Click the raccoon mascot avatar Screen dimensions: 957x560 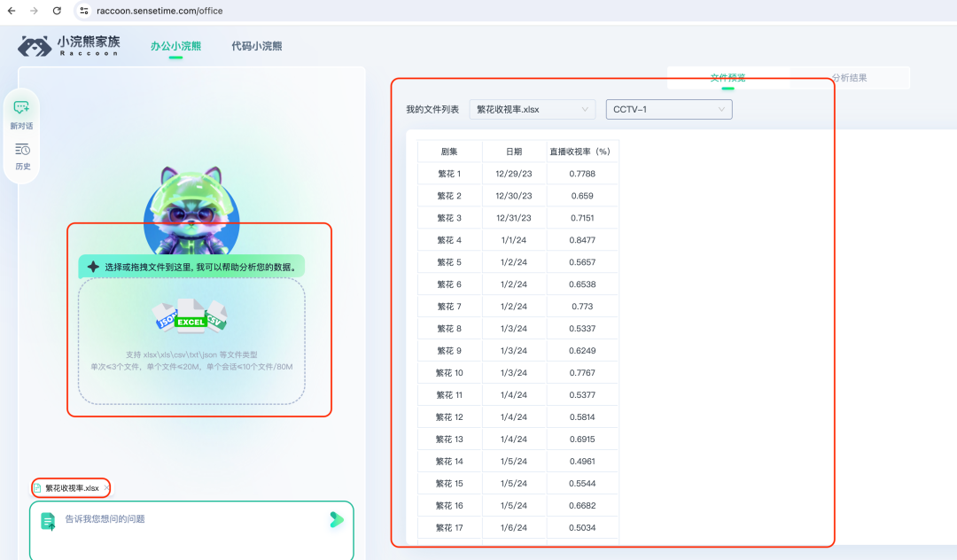[x=191, y=211]
